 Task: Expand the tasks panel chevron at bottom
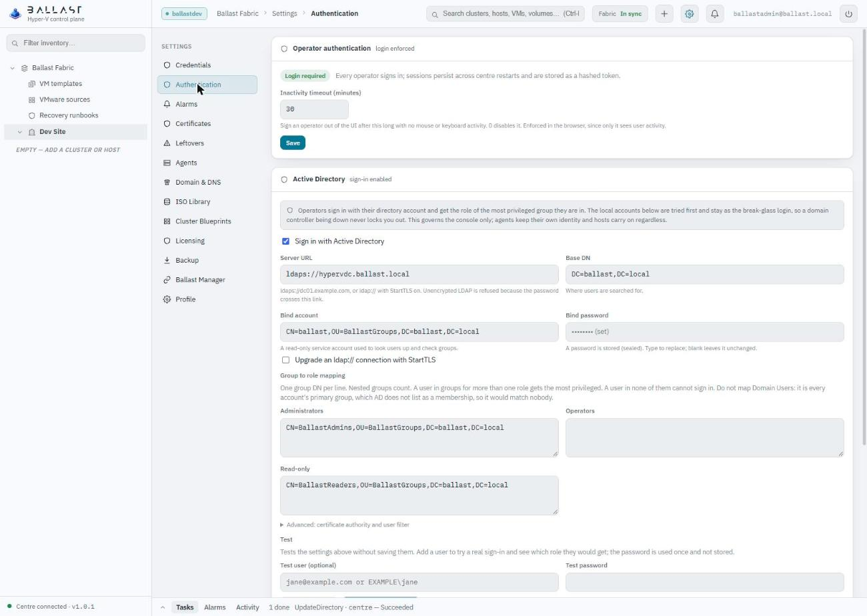pos(163,607)
